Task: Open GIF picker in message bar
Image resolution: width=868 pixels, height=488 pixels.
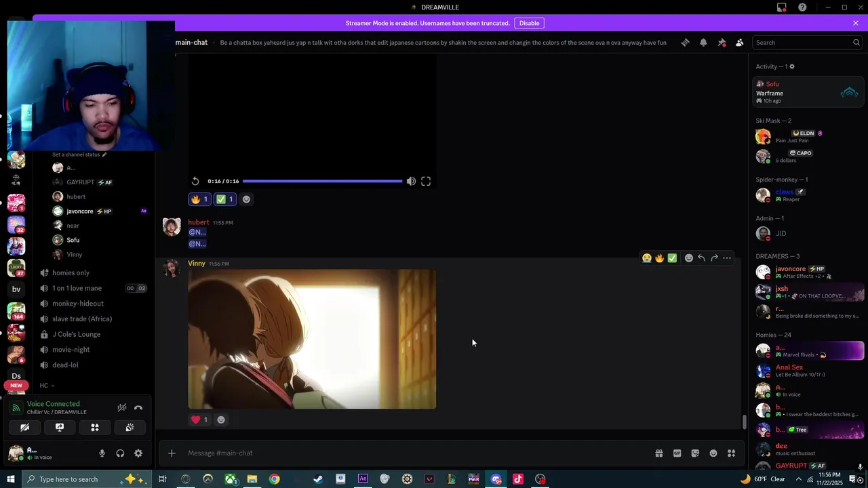Action: (x=677, y=453)
